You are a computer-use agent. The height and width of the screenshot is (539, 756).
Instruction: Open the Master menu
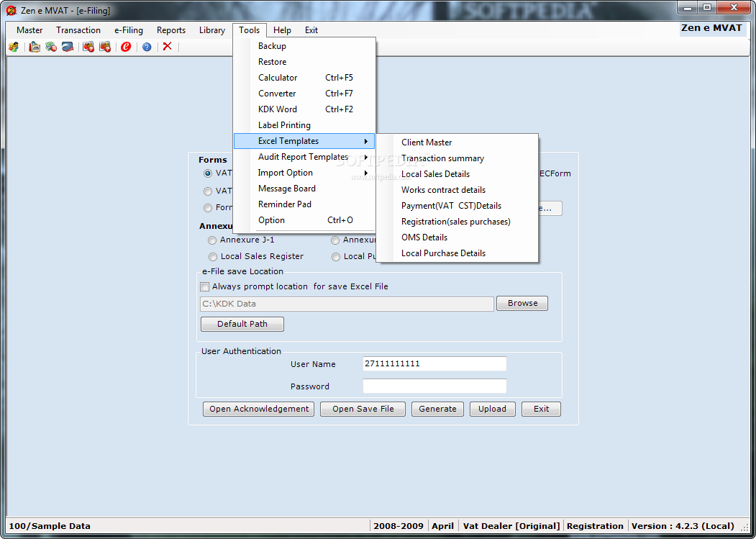29,30
